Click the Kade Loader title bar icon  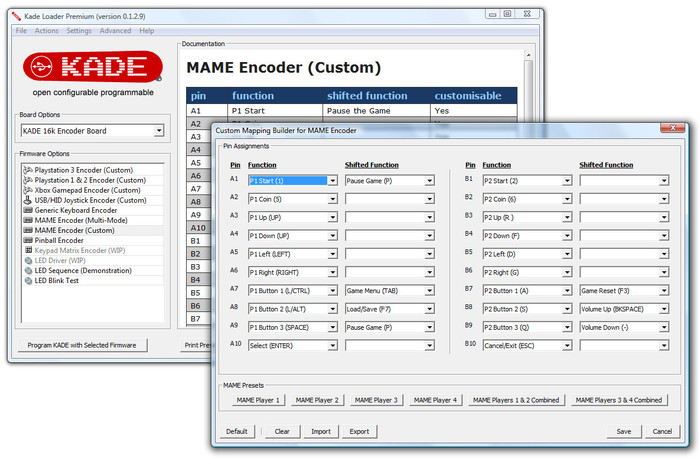click(x=16, y=17)
